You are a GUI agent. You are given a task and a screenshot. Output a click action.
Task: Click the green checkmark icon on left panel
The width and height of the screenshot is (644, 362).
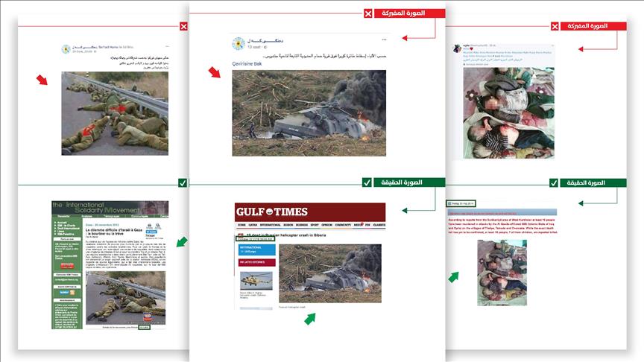[x=183, y=182]
